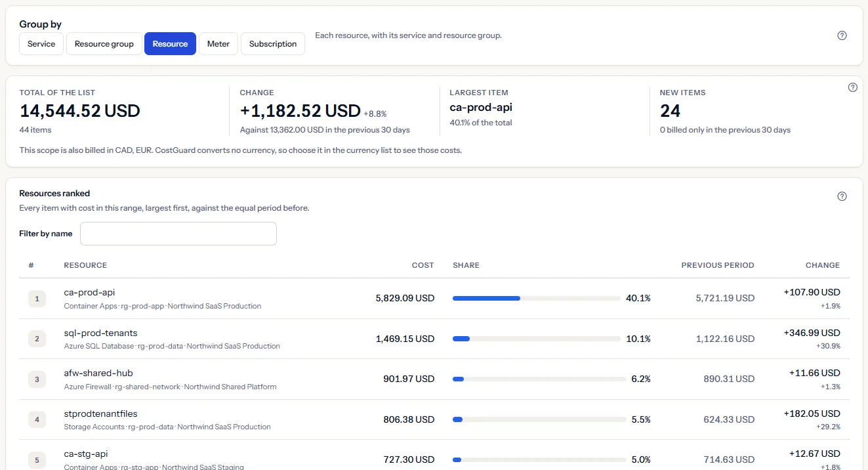868x470 pixels.
Task: Click the 806.38 USD cost value
Action: (409, 419)
